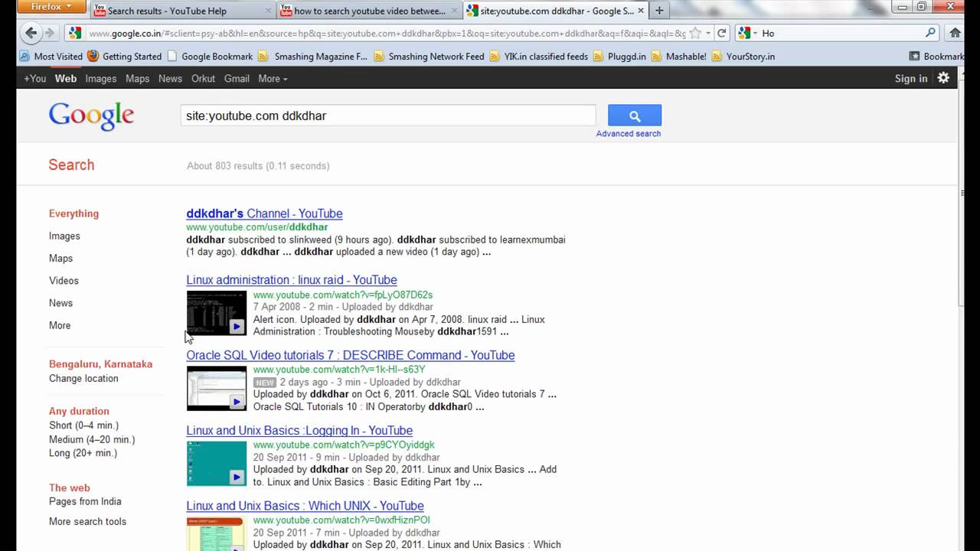The height and width of the screenshot is (551, 980).
Task: Select Pages from India
Action: 85,502
